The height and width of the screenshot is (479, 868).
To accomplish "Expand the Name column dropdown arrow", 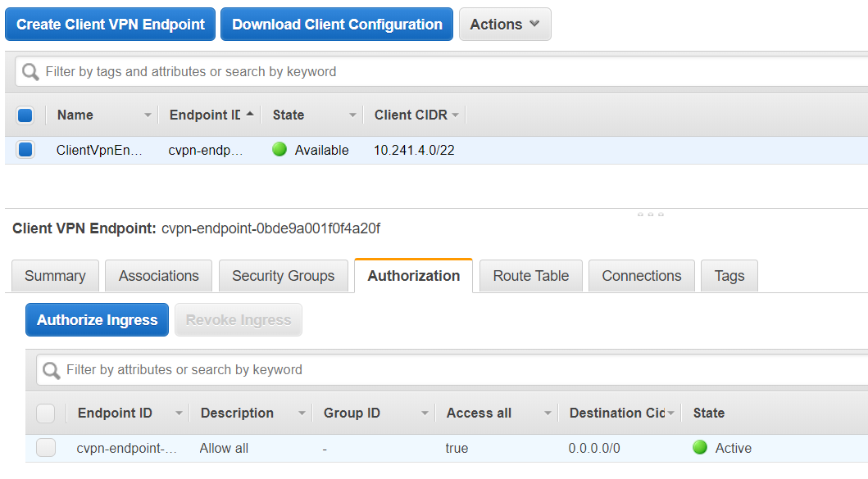I will pyautogui.click(x=148, y=115).
